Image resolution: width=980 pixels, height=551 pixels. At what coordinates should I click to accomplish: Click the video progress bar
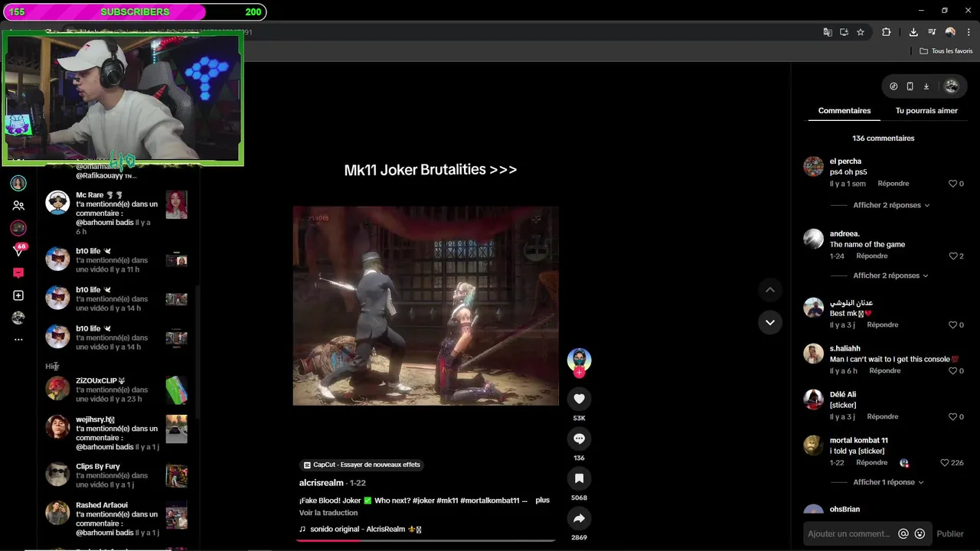(x=426, y=540)
